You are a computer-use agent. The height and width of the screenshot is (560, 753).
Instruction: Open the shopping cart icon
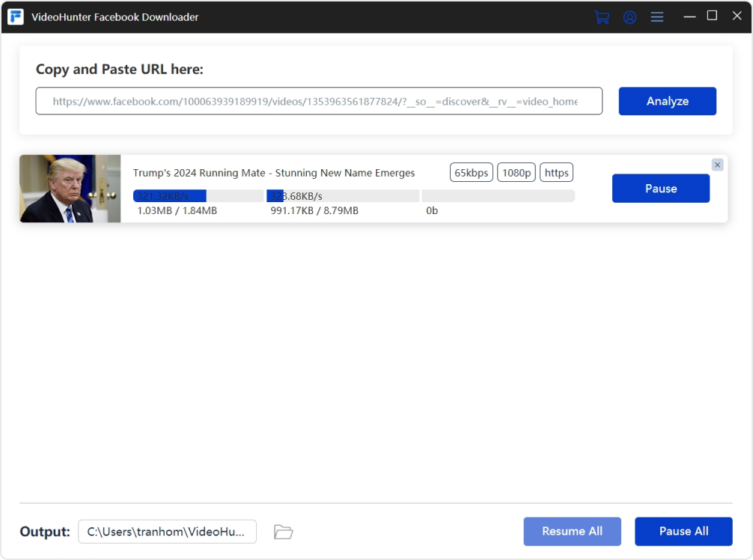tap(602, 17)
